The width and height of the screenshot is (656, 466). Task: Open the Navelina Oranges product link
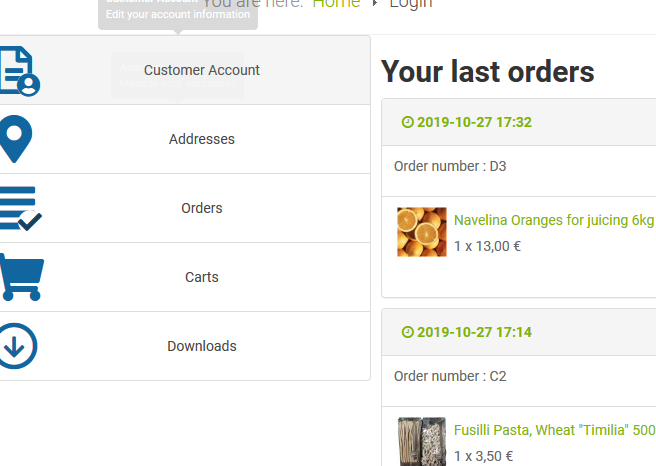[554, 220]
